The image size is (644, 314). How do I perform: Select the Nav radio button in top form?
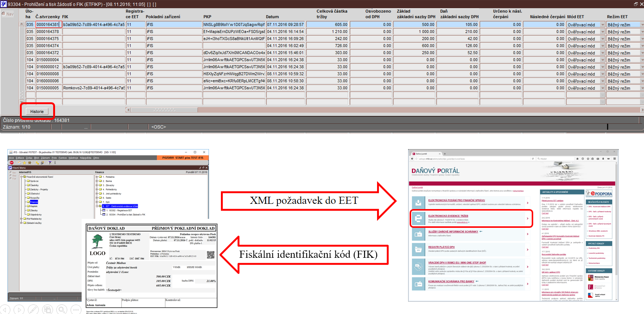pos(4,14)
